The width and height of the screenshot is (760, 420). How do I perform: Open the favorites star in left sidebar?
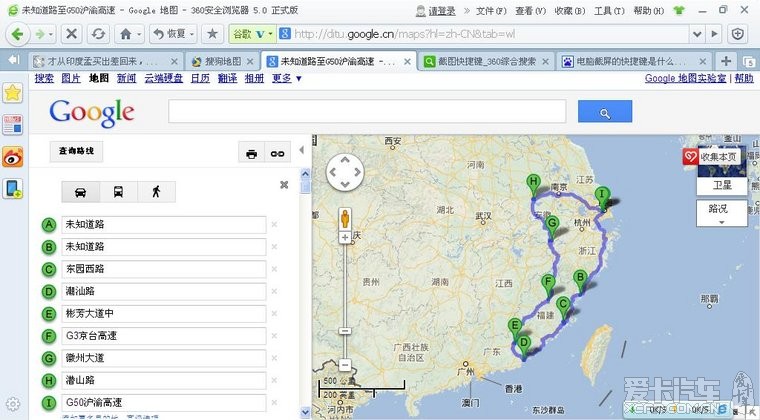(13, 93)
